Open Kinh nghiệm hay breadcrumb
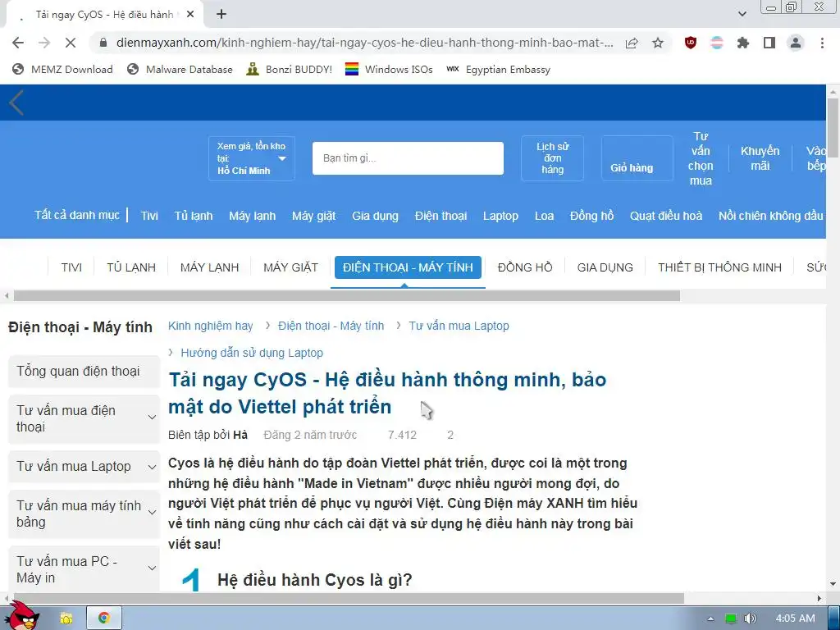Viewport: 840px width, 630px height. (211, 326)
